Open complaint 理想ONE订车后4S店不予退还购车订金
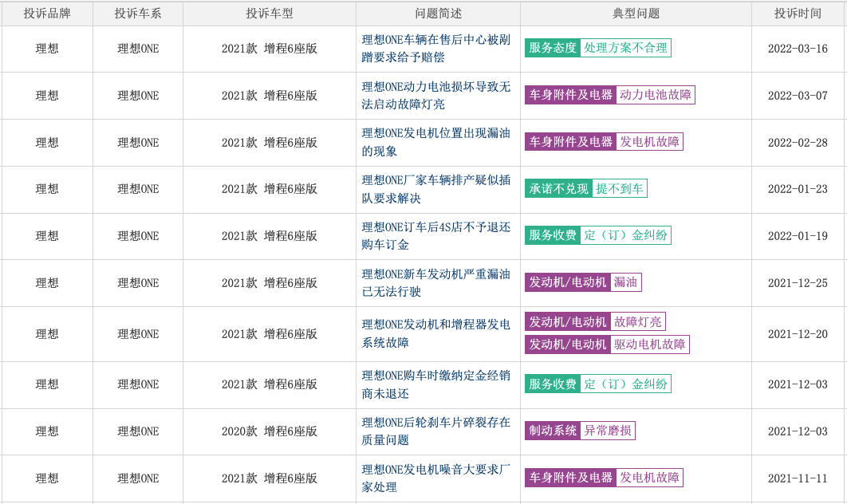 (x=436, y=235)
